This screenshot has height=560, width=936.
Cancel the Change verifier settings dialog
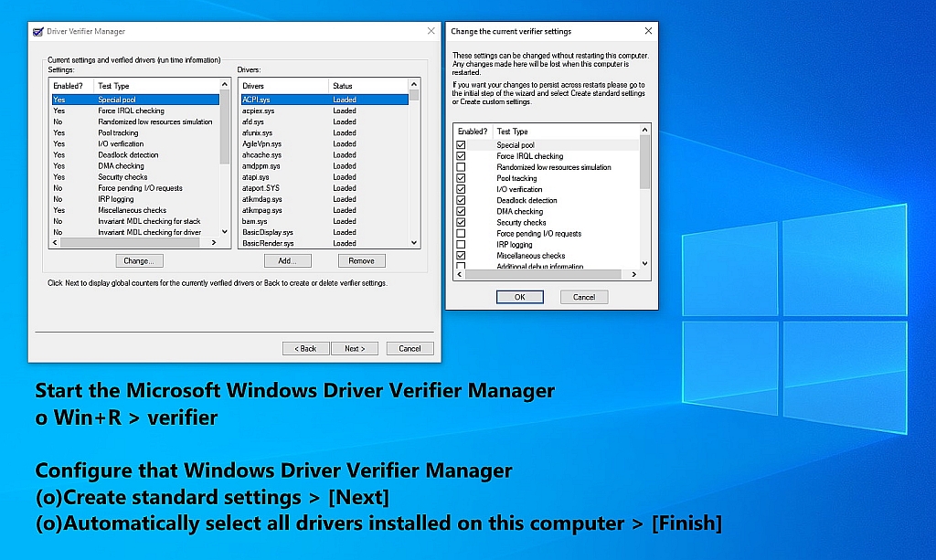[584, 297]
